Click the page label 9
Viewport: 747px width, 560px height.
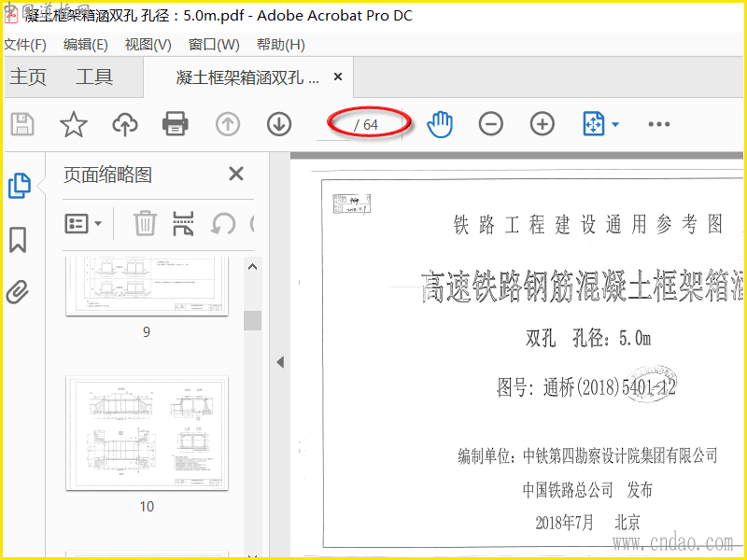147,331
